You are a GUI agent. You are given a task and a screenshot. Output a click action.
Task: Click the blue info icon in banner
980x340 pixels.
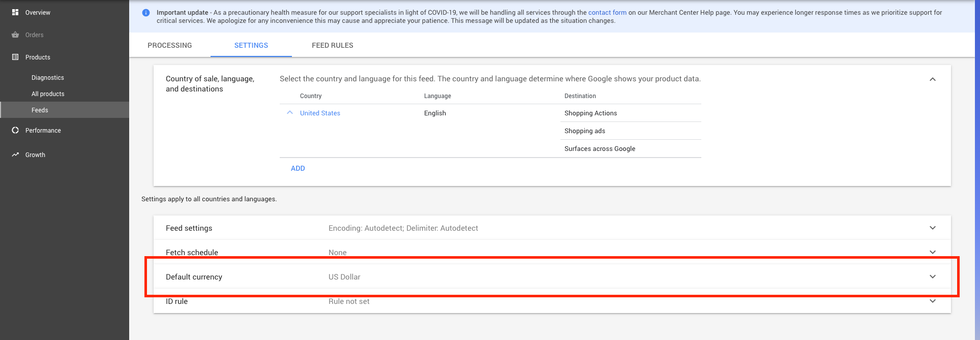146,13
